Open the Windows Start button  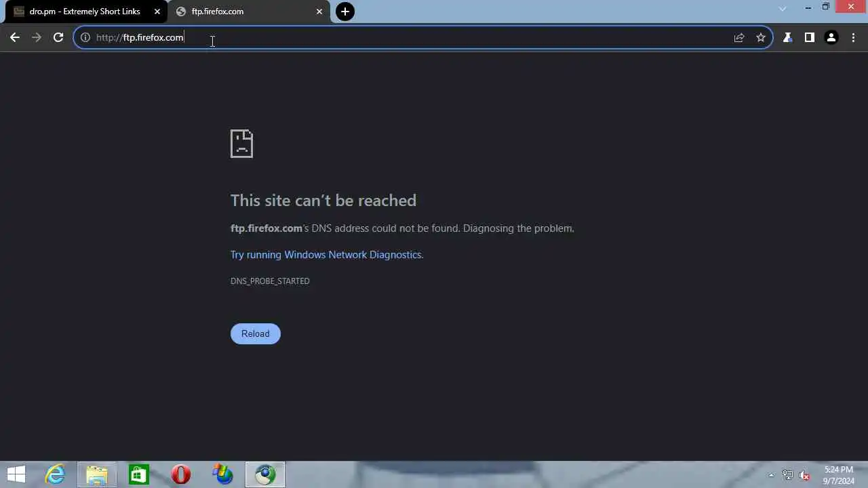tap(16, 474)
